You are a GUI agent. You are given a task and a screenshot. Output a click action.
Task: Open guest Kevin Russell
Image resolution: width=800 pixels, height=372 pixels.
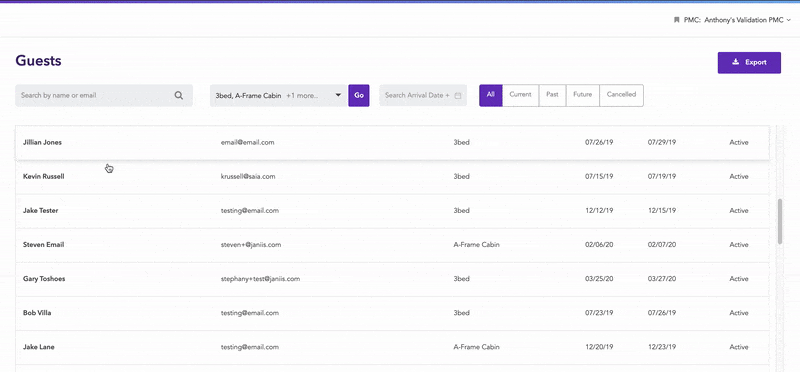[392, 177]
